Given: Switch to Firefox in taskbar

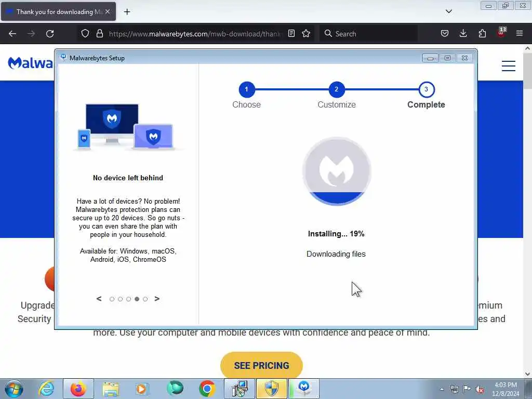Looking at the screenshot, I should pos(78,389).
